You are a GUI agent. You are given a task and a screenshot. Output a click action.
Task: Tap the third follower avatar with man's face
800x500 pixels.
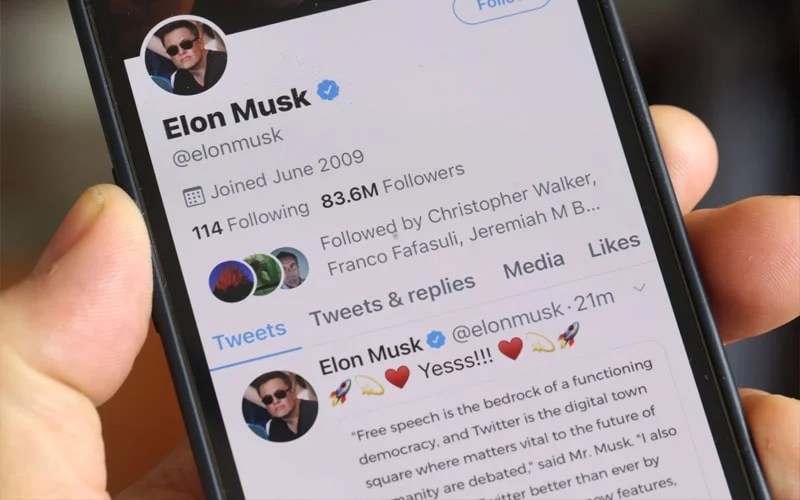(x=292, y=267)
